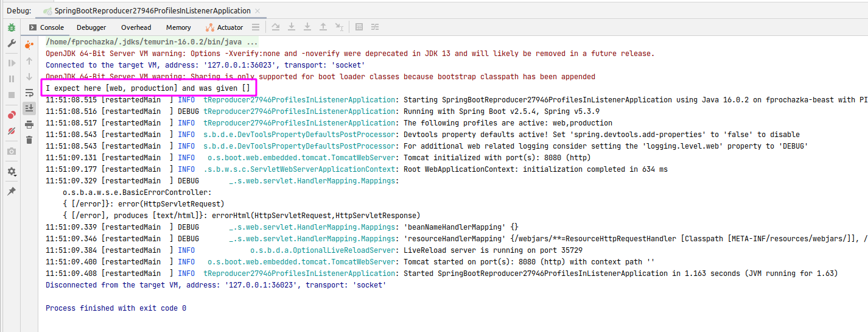Click '{ [/error]}: error(HttpServletRequest)' line

pos(144,204)
